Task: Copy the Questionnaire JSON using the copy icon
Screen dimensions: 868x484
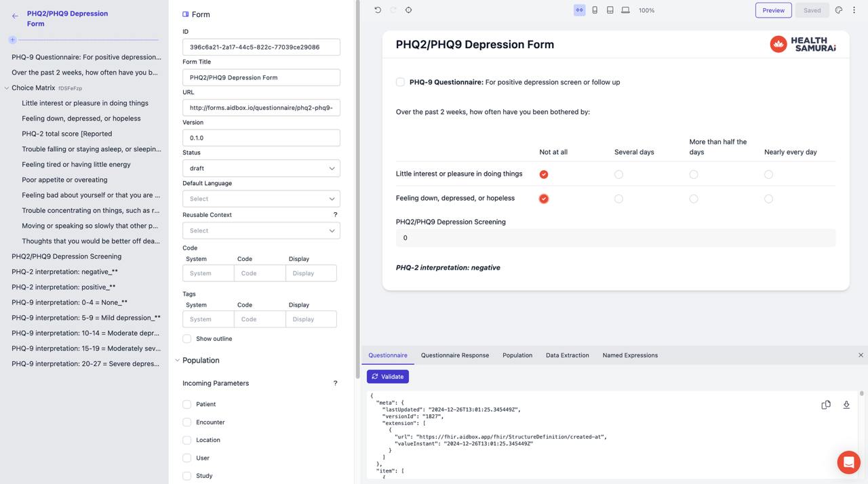Action: [x=825, y=404]
